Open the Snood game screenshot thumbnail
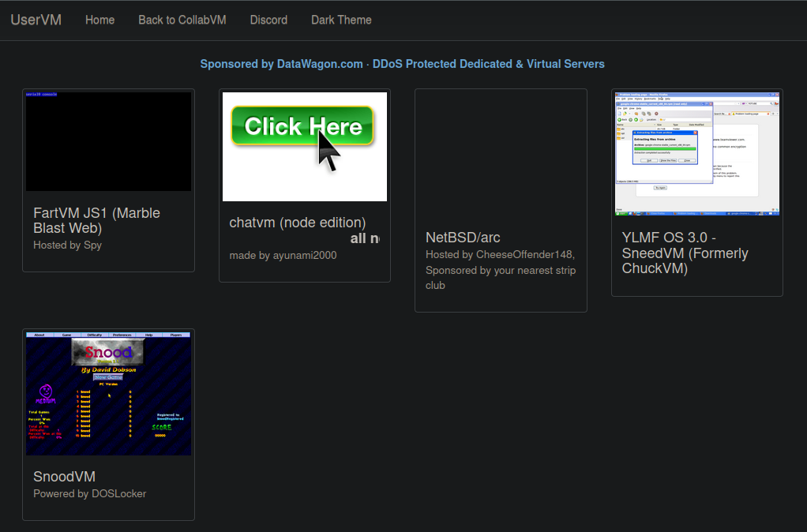The width and height of the screenshot is (807, 532). [108, 394]
